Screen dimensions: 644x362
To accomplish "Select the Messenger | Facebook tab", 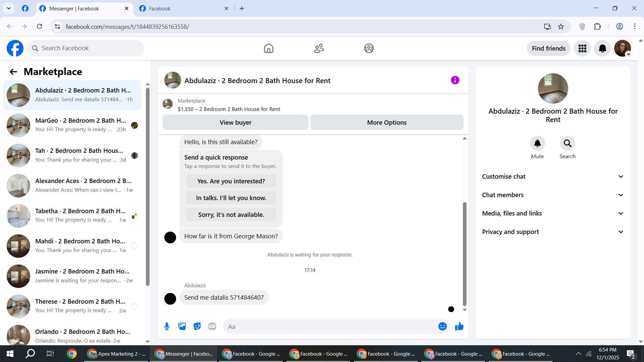I will 84,8.
